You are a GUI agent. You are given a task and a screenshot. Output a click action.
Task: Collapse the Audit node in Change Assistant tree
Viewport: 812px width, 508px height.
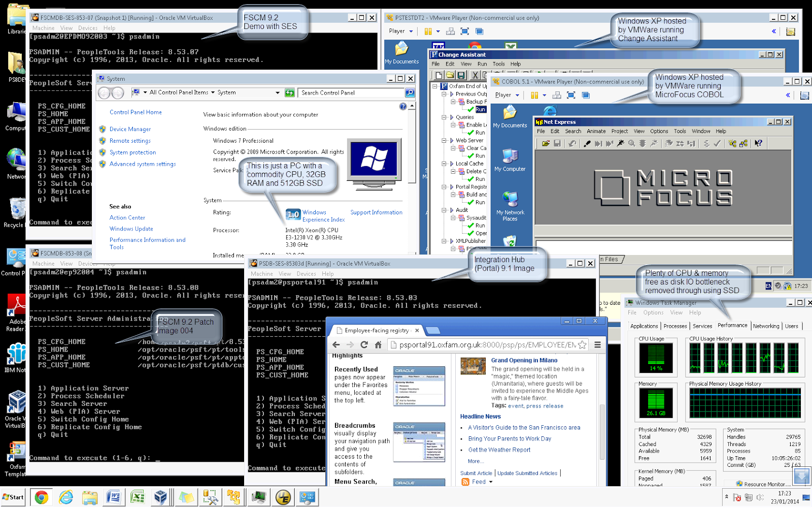[444, 210]
